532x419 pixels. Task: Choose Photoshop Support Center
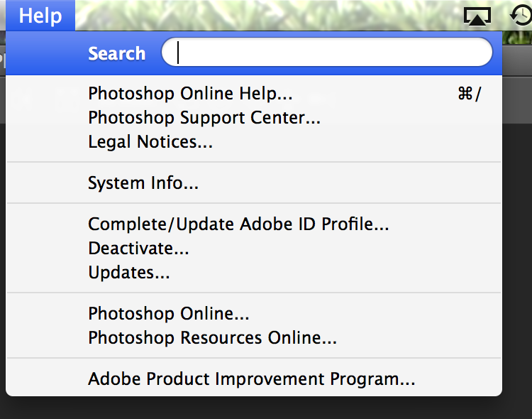[204, 118]
